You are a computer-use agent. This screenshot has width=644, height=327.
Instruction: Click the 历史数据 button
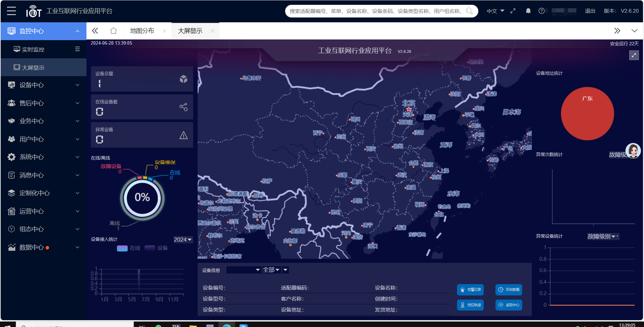(509, 290)
